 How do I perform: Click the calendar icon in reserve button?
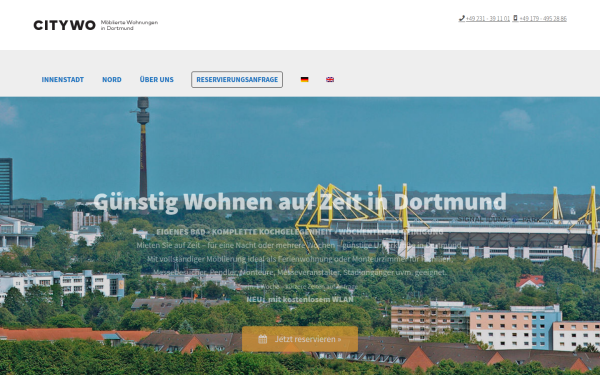click(262, 339)
